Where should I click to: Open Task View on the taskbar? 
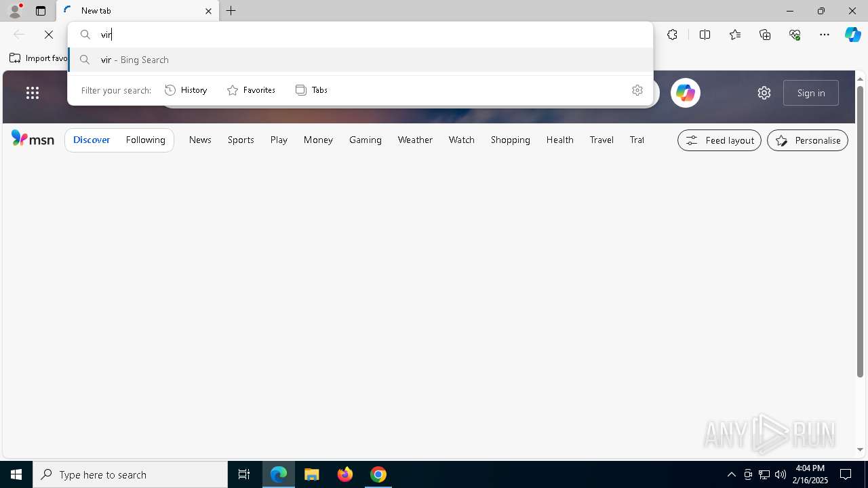[x=244, y=474]
